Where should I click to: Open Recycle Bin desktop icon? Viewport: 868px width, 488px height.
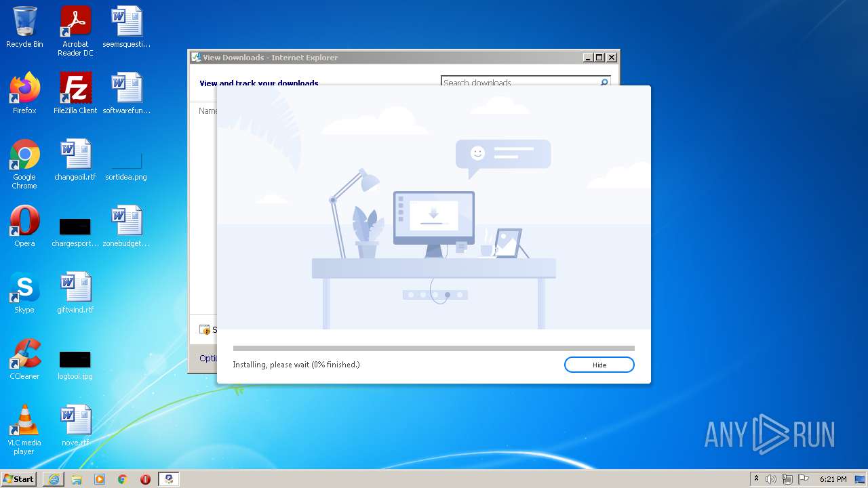[24, 28]
